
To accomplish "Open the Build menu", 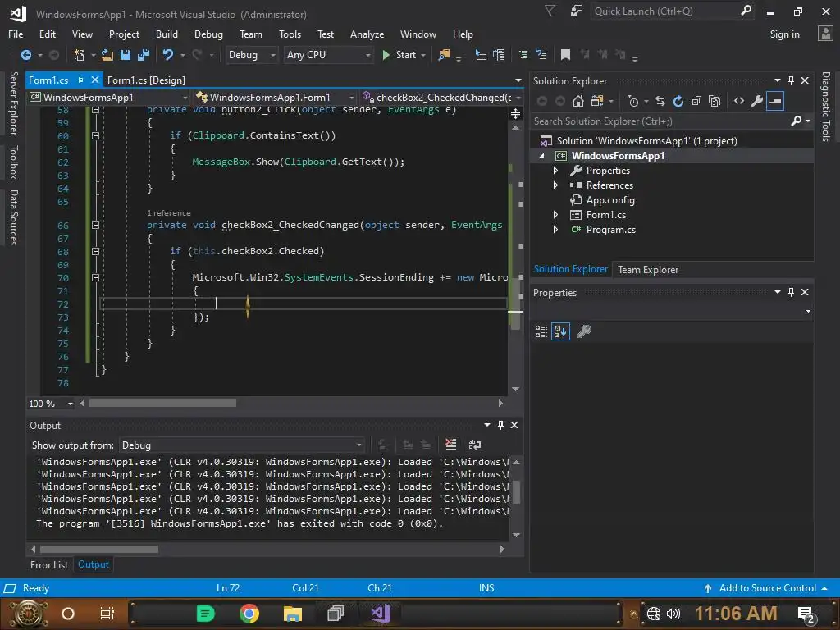I will coord(167,34).
